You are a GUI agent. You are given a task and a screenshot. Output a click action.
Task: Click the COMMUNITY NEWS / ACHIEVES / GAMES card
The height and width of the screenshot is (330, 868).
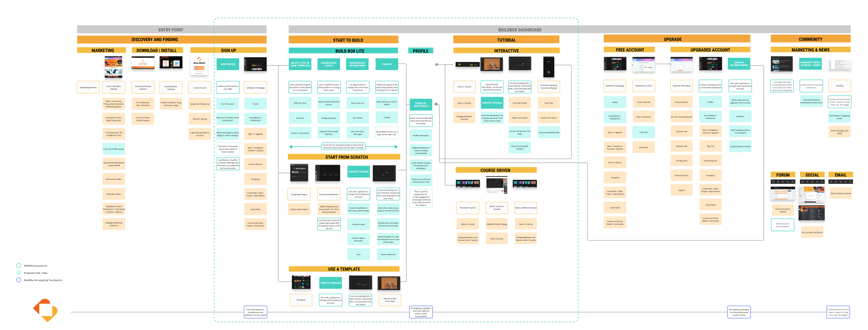[810, 64]
